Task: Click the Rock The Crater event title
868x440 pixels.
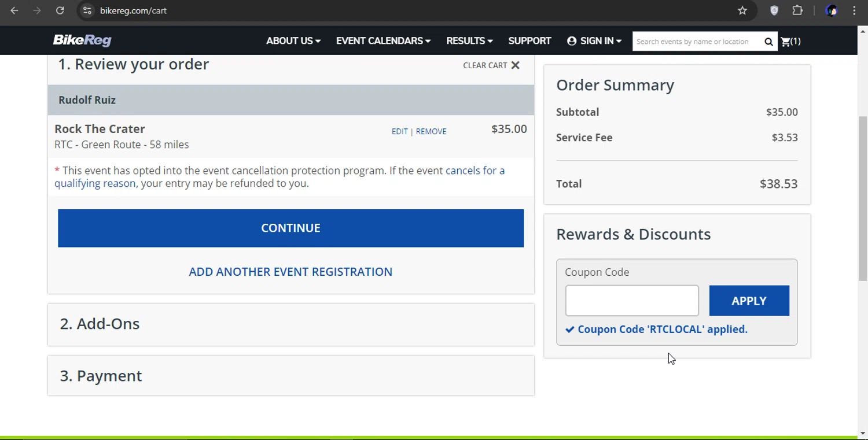Action: (x=100, y=129)
